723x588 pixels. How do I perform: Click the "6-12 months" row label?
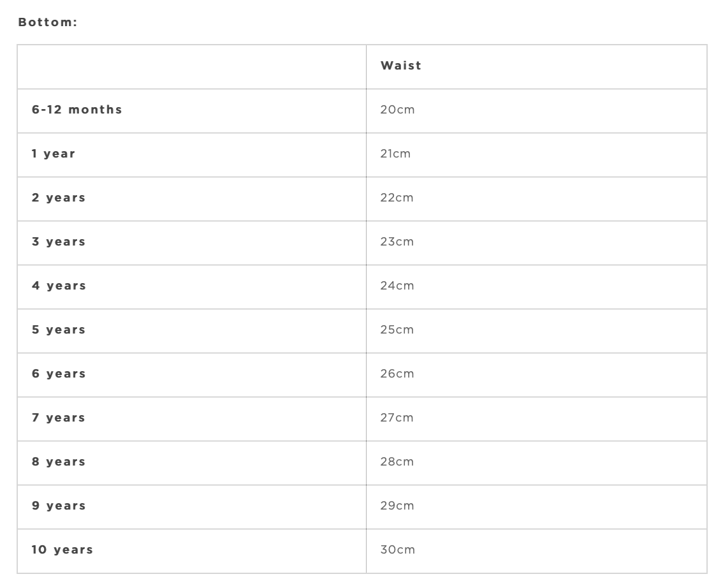tap(77, 110)
